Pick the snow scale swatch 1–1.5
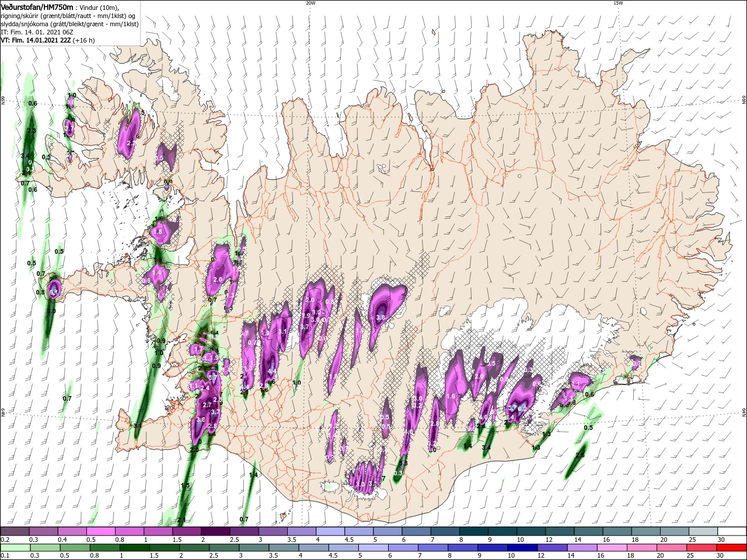747x560 pixels. 158,531
